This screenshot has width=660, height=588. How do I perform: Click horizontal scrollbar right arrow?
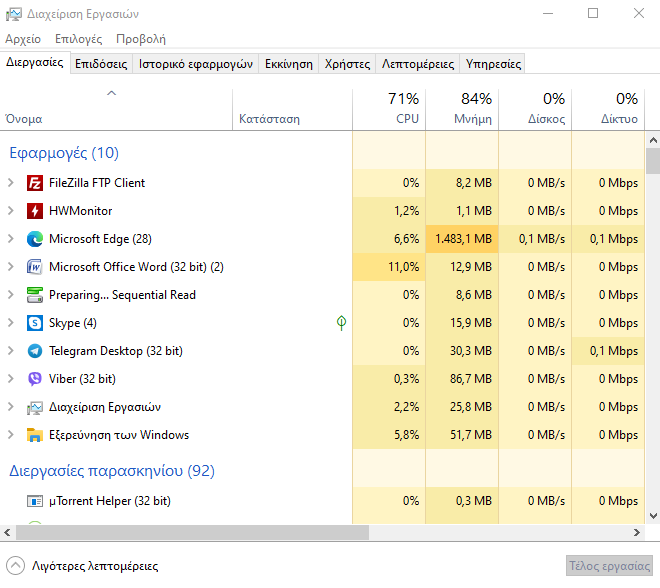click(637, 532)
